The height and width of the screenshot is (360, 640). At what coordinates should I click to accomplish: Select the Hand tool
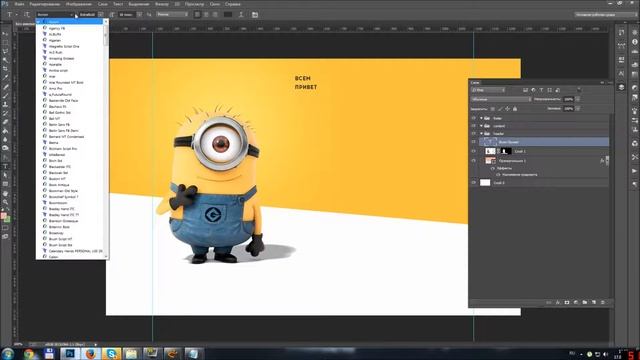tap(5, 193)
